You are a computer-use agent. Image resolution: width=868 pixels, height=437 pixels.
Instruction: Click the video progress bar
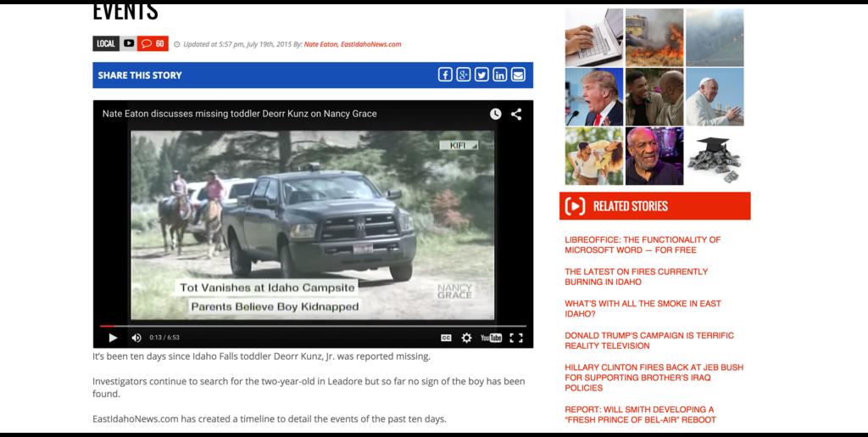[x=314, y=326]
